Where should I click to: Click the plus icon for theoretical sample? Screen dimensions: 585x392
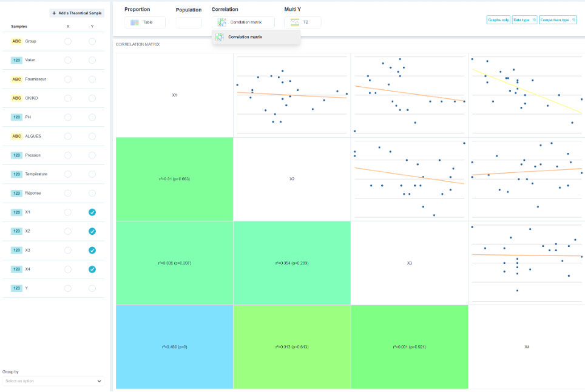coord(54,13)
